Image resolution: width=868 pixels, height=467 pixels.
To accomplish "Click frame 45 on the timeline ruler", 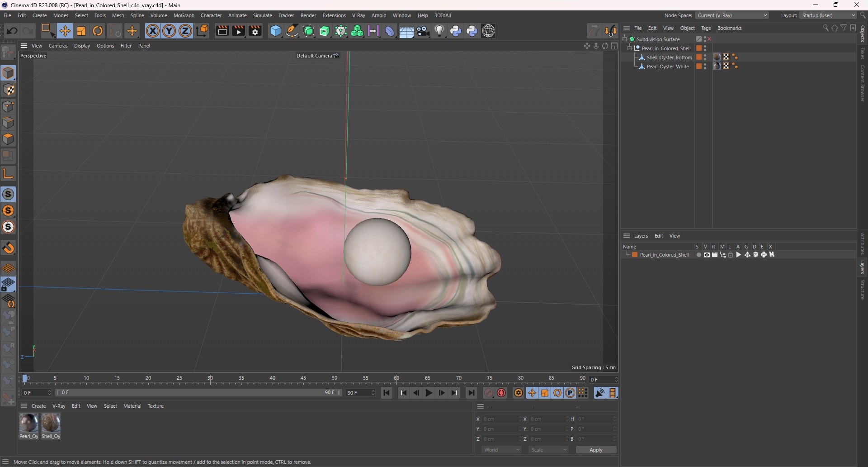I will 303,378.
